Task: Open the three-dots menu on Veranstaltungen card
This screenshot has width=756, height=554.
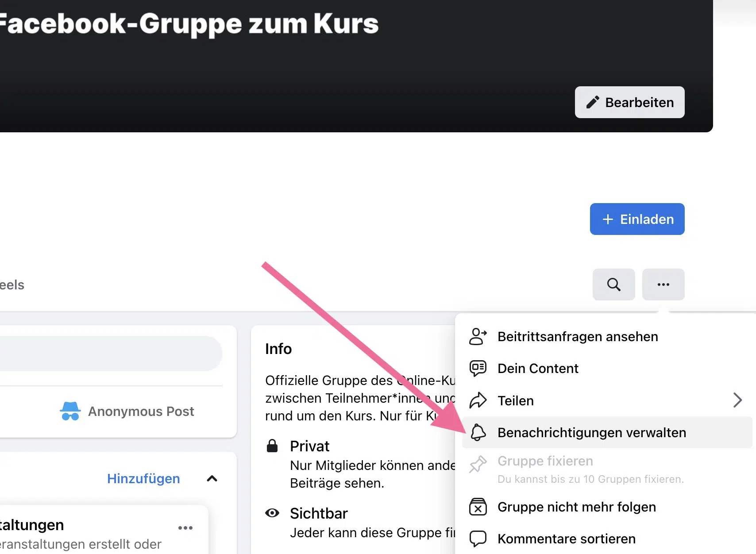Action: 185,527
